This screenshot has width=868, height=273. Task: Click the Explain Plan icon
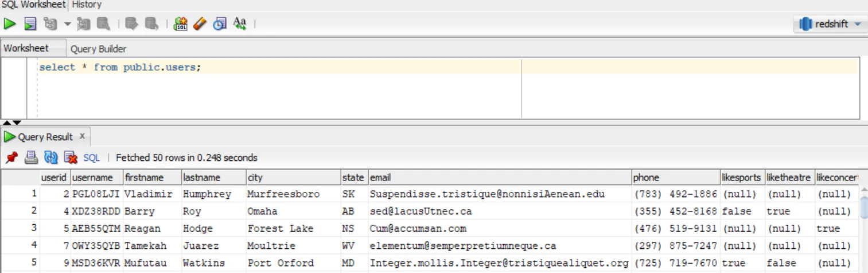50,24
